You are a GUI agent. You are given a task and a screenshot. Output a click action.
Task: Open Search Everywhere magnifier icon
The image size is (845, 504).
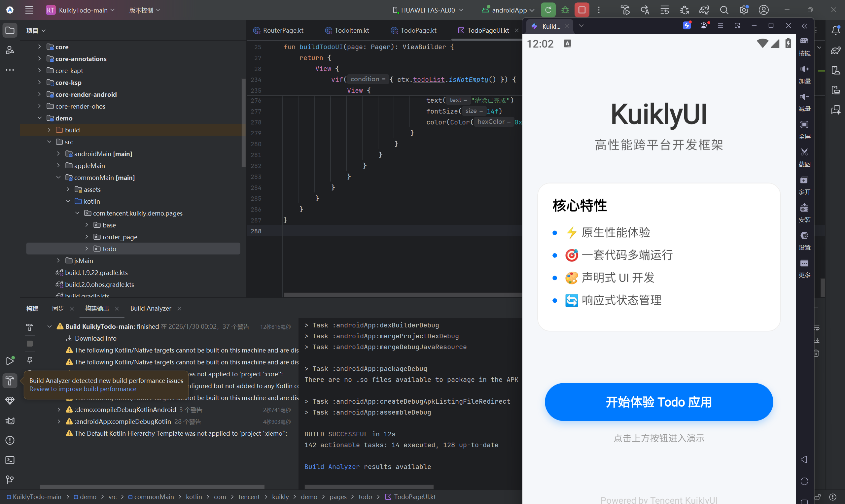point(724,10)
